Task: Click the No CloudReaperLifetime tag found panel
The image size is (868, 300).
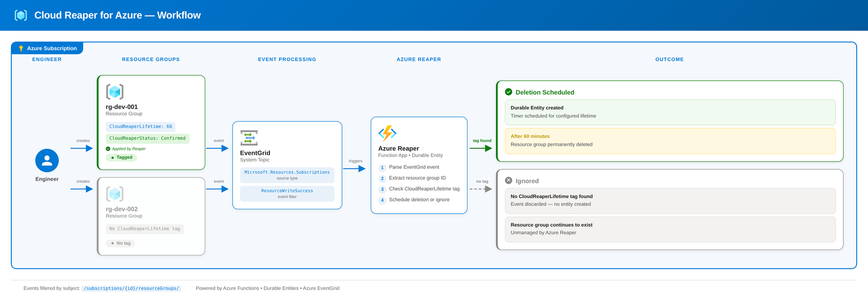Action: pos(670,201)
